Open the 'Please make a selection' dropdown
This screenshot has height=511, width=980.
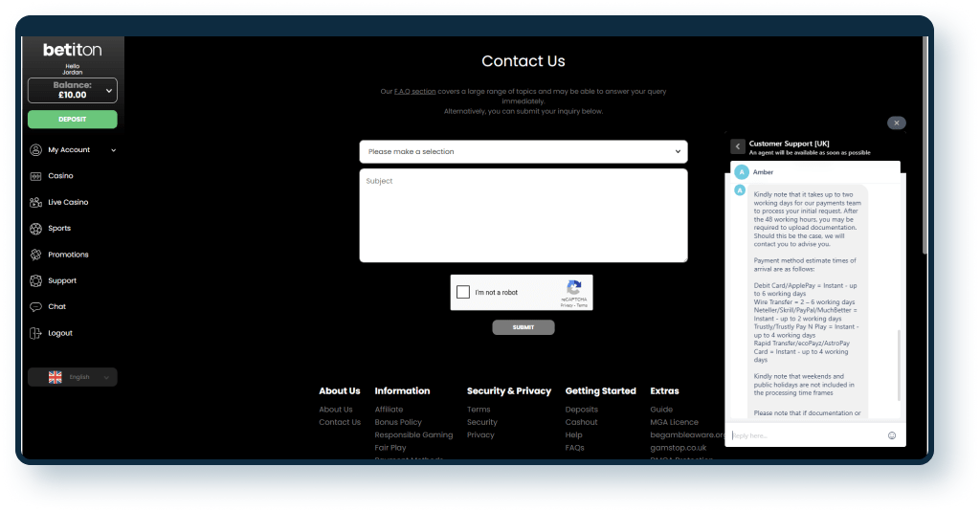pyautogui.click(x=523, y=152)
